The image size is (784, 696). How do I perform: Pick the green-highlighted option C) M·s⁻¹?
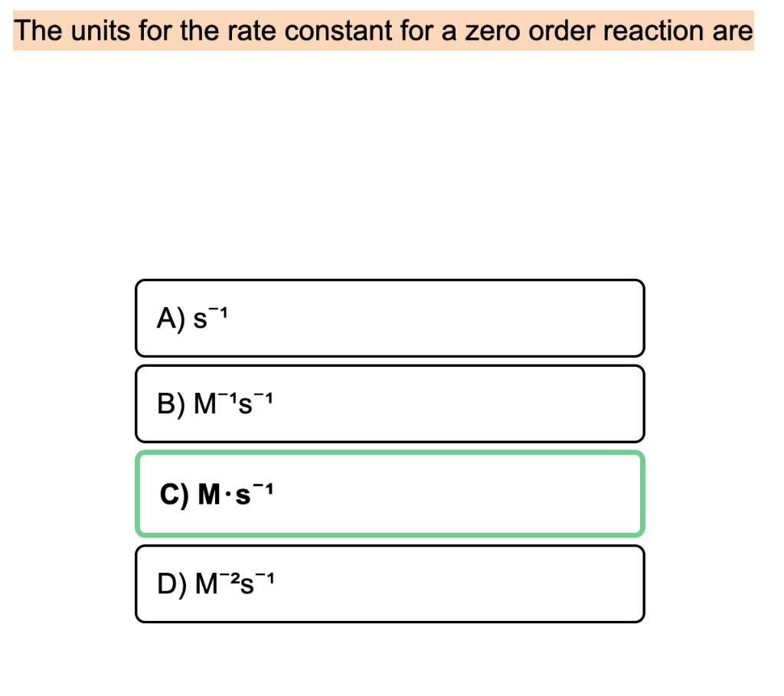tap(390, 494)
